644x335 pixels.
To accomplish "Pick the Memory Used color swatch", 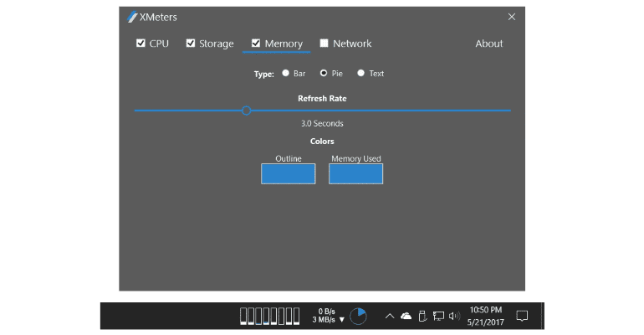I will [x=355, y=174].
